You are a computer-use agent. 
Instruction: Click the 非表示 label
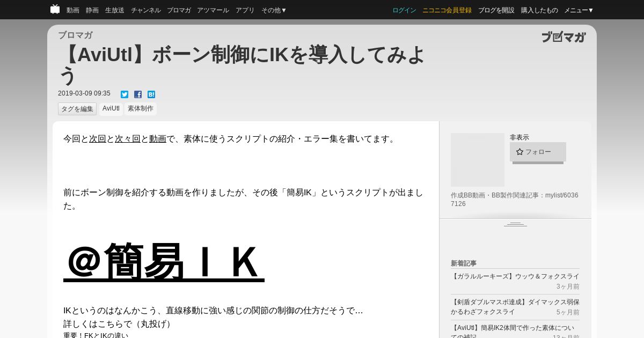coord(519,137)
